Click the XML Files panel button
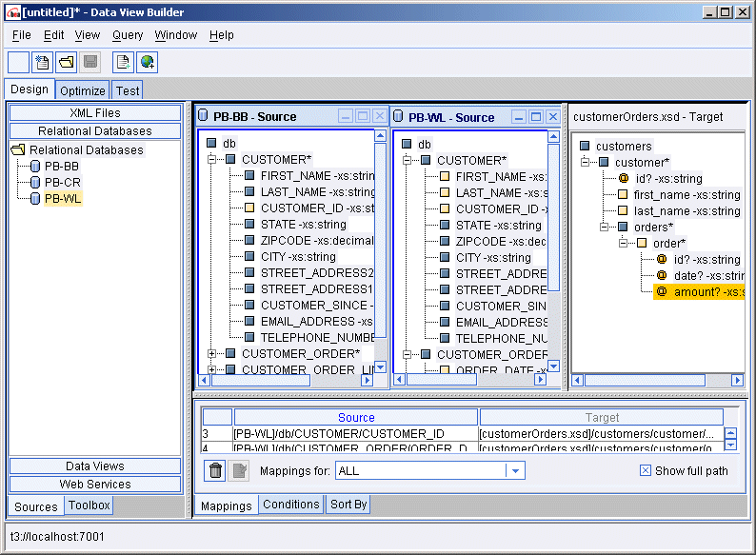Image resolution: width=756 pixels, height=555 pixels. point(94,112)
